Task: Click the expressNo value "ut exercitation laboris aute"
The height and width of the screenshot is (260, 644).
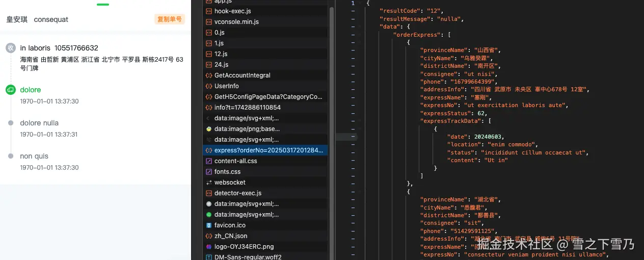Action: tap(514, 105)
